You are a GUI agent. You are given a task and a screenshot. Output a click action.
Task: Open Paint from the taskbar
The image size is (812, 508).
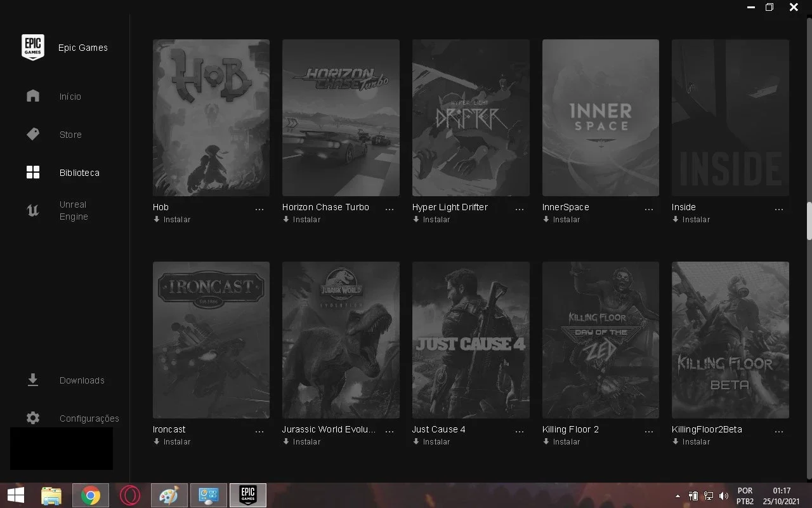pyautogui.click(x=169, y=495)
